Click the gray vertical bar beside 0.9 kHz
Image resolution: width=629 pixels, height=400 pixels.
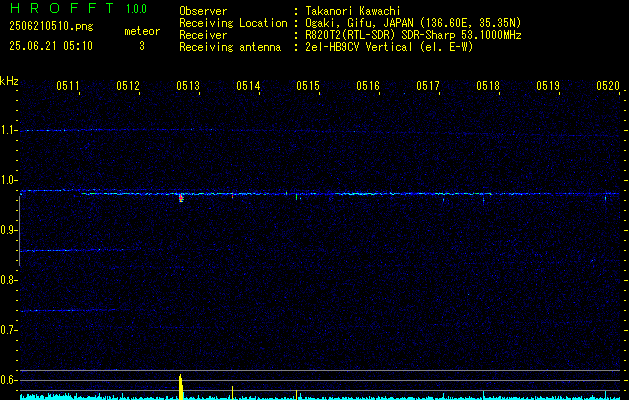coord(20,231)
